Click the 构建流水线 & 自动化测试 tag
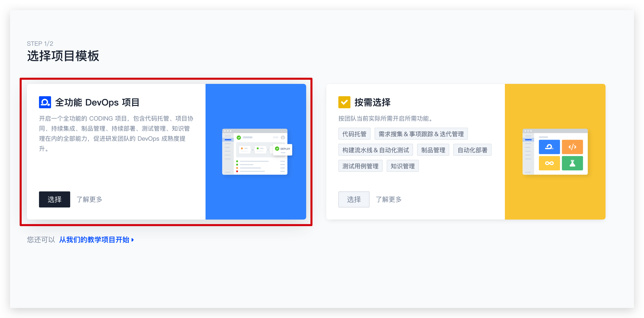644x318 pixels. 376,150
